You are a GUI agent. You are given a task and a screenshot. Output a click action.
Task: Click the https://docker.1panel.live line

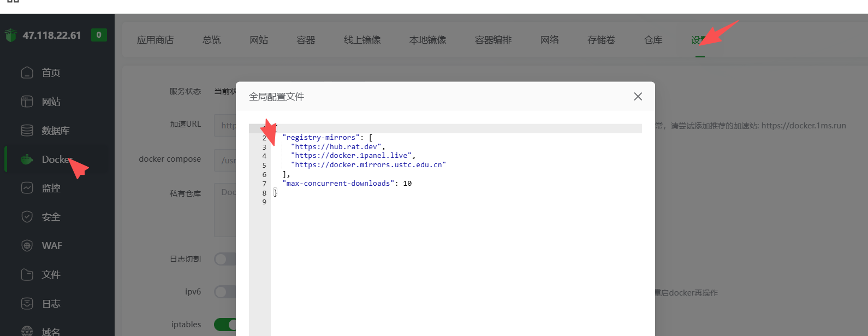pos(353,156)
